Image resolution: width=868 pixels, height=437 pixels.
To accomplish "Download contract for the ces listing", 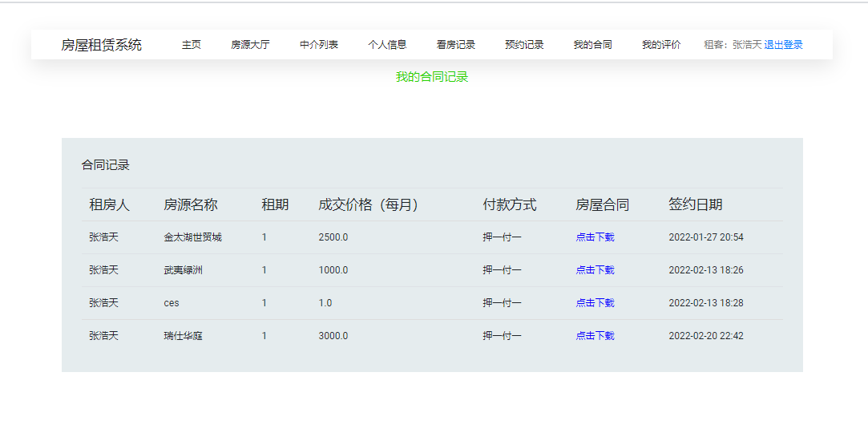I will click(595, 303).
